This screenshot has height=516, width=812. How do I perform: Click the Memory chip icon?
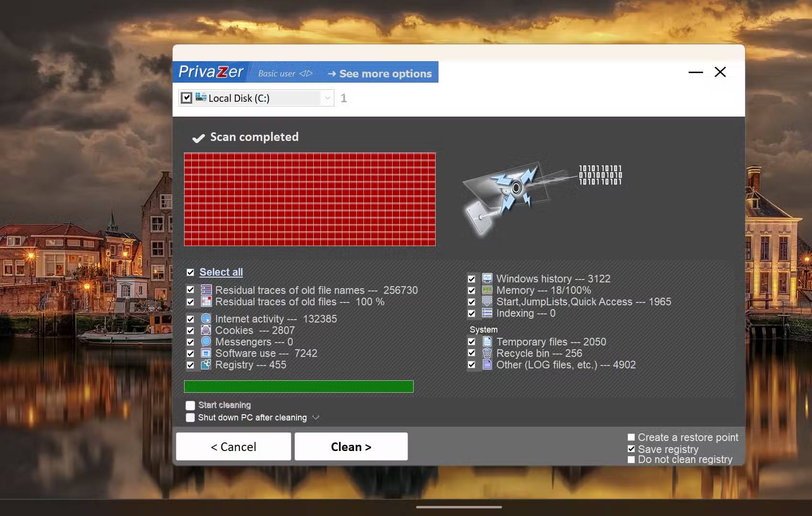tap(487, 290)
